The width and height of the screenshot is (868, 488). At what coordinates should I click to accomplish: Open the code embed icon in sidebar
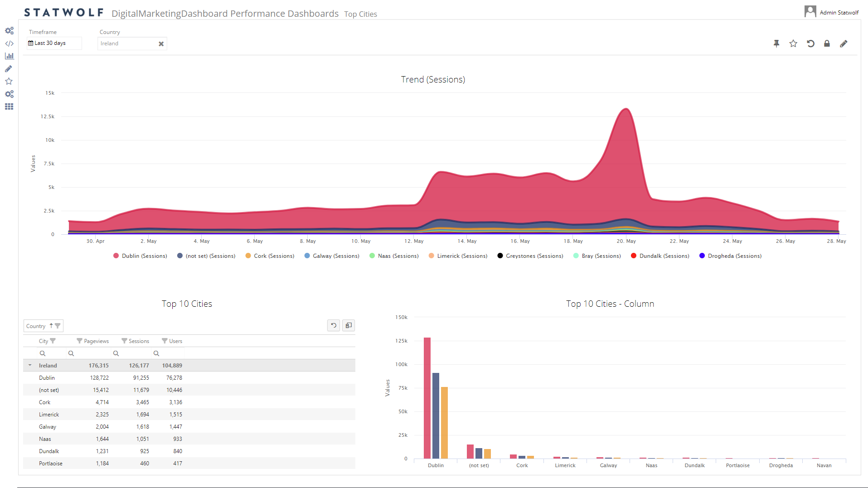pyautogui.click(x=9, y=43)
